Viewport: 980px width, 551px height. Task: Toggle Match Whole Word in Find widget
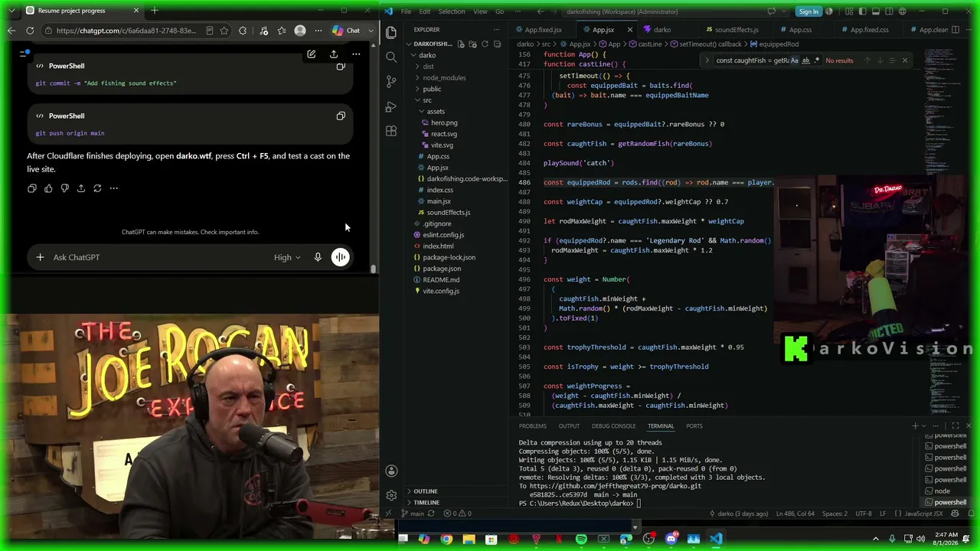coord(805,60)
